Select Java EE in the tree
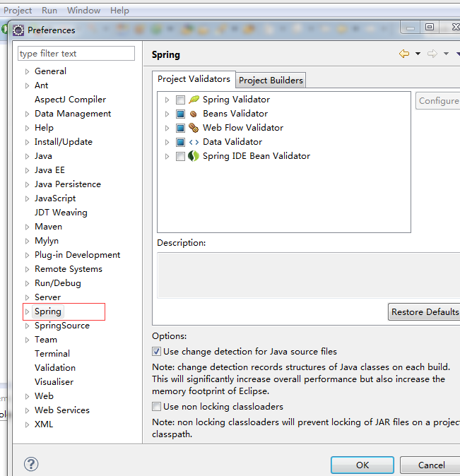Image resolution: width=460 pixels, height=476 pixels. pos(49,170)
